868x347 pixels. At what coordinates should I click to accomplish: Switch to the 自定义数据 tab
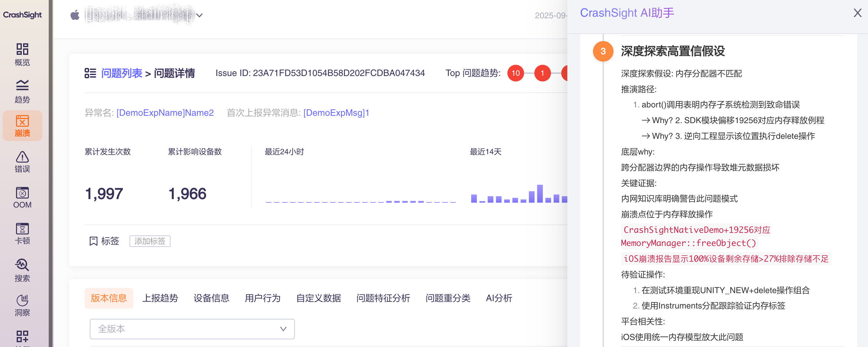[x=318, y=298]
